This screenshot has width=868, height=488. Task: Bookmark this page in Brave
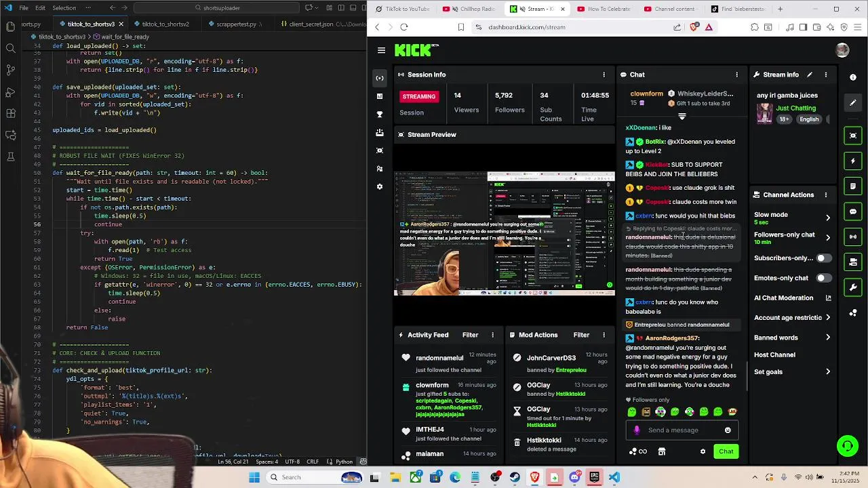coord(461,27)
